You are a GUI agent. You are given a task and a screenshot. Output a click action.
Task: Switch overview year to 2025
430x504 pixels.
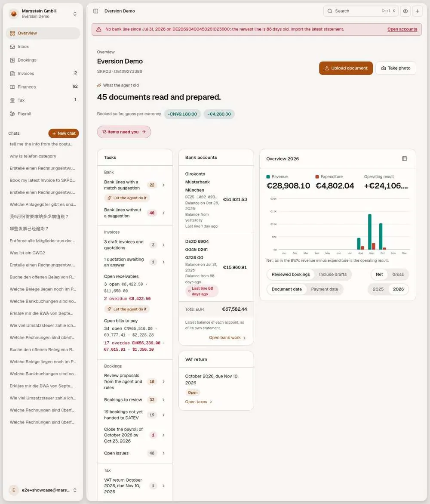pyautogui.click(x=378, y=289)
